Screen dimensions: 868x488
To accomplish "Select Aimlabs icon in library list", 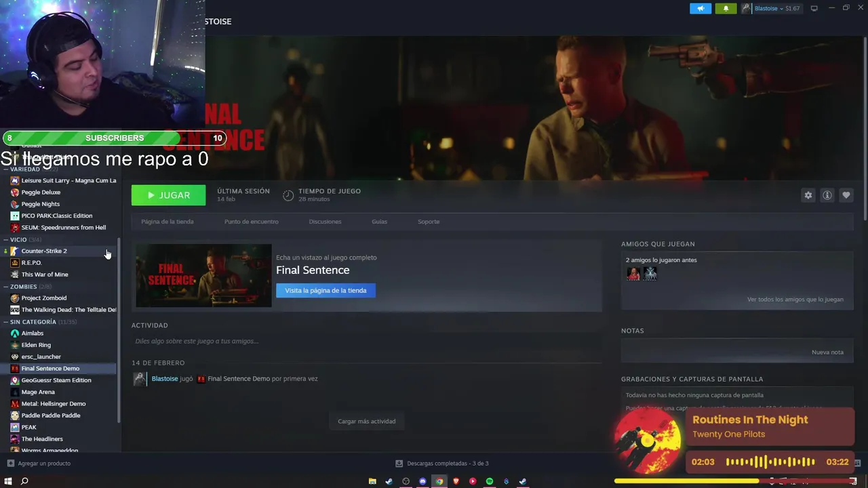I will click(x=15, y=333).
